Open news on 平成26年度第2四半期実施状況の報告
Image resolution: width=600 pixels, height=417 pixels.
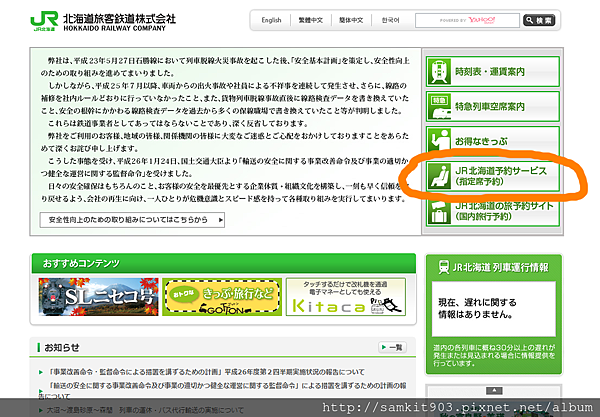click(x=207, y=372)
